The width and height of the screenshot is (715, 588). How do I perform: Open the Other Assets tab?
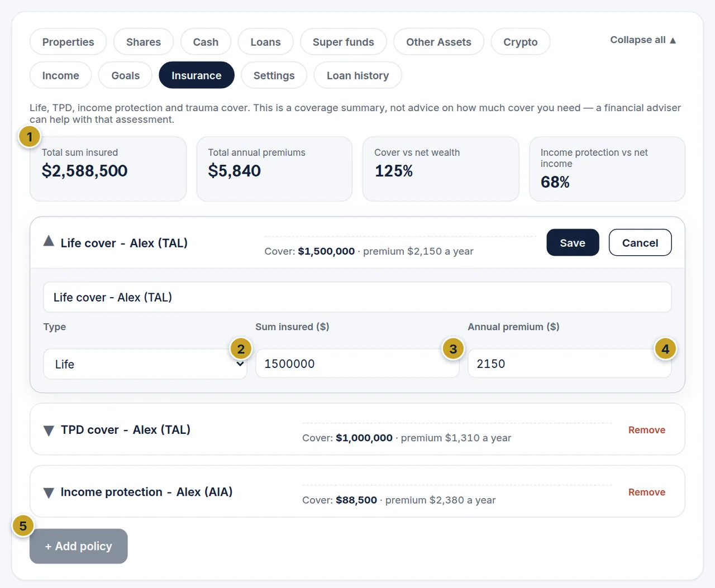tap(438, 42)
